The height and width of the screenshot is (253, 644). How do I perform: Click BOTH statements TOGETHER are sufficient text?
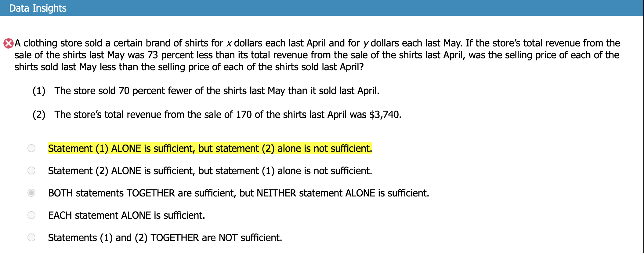238,193
